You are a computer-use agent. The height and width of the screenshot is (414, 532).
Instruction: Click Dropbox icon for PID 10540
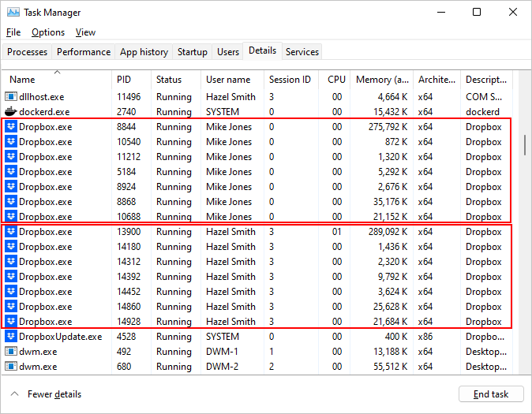click(x=11, y=142)
